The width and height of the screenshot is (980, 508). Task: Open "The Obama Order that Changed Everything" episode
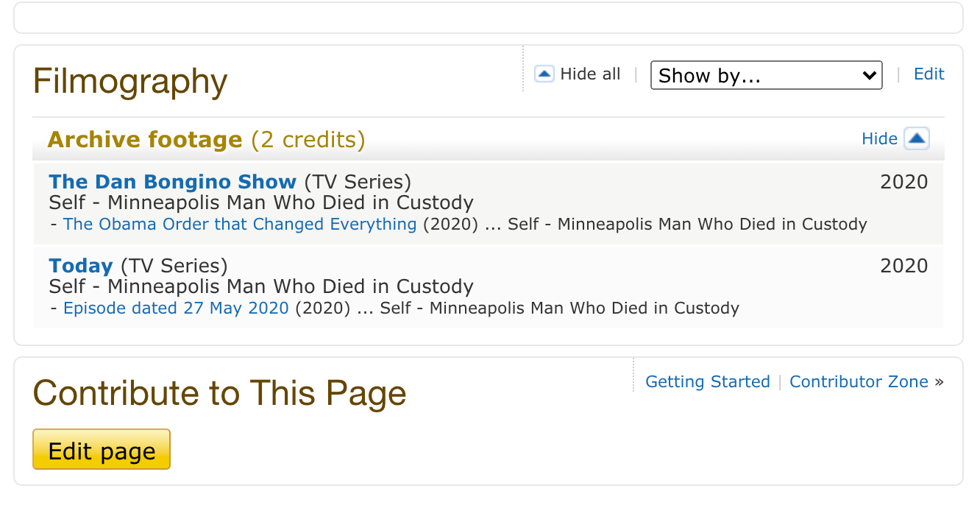pyautogui.click(x=240, y=225)
